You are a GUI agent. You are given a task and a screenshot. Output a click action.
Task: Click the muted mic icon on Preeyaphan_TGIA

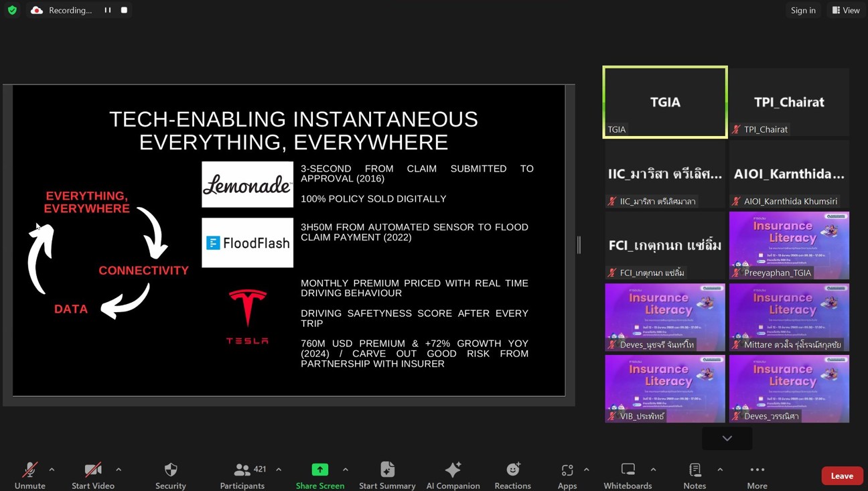click(x=737, y=273)
